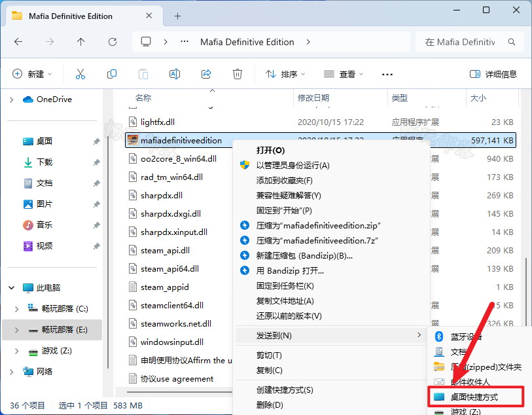Click Delete (D) in context menu
Screen dimensions: 532x415
[270, 405]
